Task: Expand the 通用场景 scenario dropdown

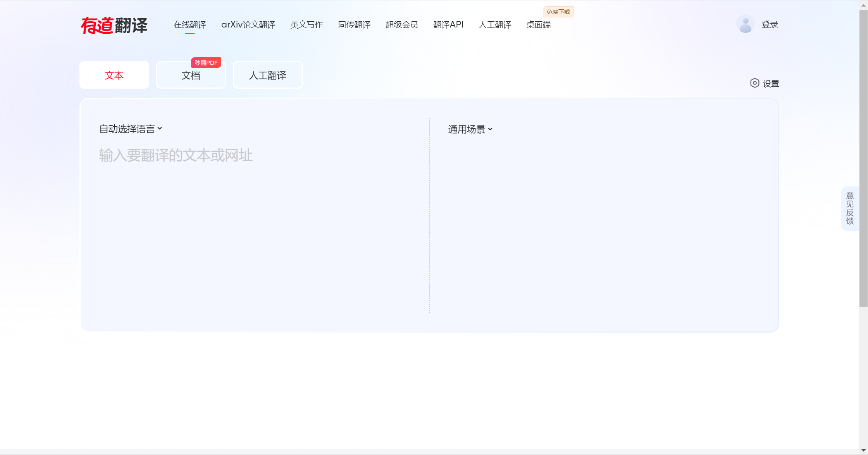Action: tap(470, 129)
